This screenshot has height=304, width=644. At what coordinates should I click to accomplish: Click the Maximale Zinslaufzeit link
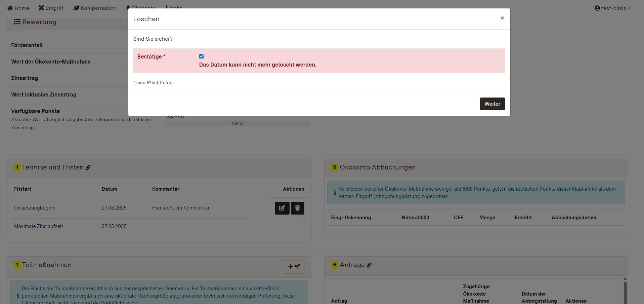[x=39, y=226]
